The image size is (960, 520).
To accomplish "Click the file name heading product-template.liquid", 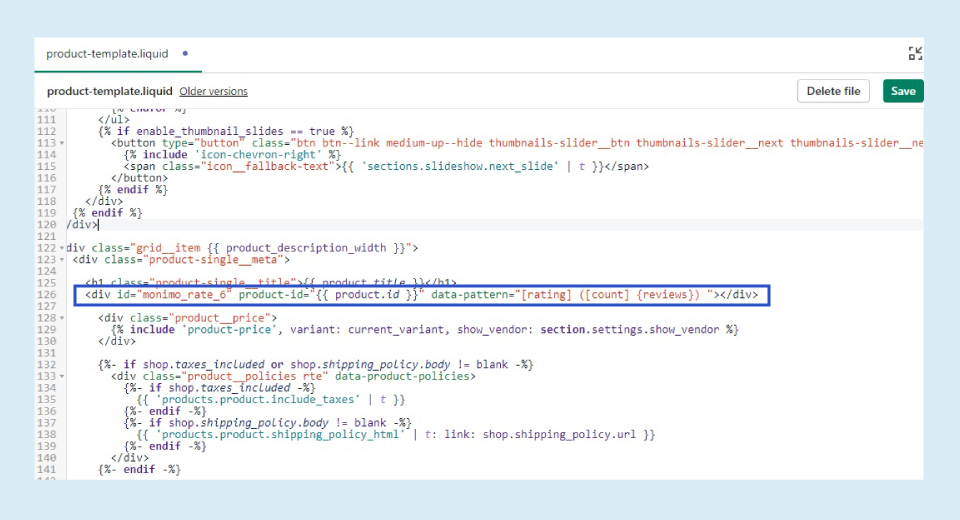I will [x=109, y=92].
